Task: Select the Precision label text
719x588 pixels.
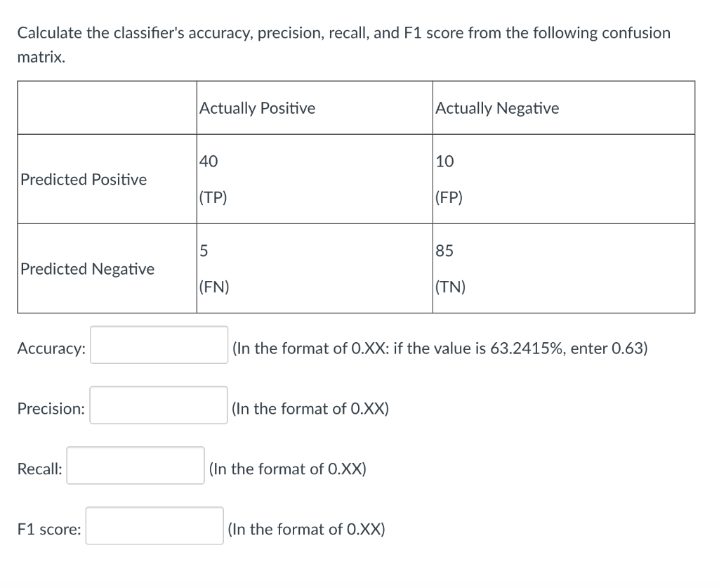Action: (x=49, y=407)
